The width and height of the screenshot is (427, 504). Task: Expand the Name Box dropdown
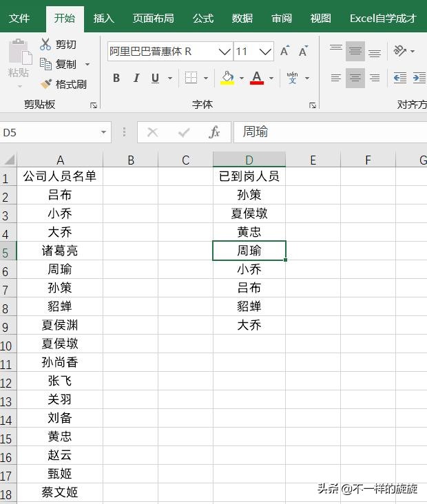103,132
